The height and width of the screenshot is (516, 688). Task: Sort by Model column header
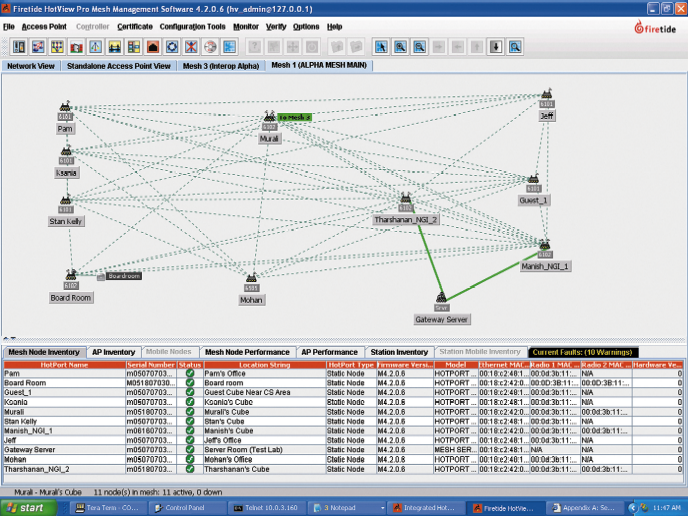[455, 365]
